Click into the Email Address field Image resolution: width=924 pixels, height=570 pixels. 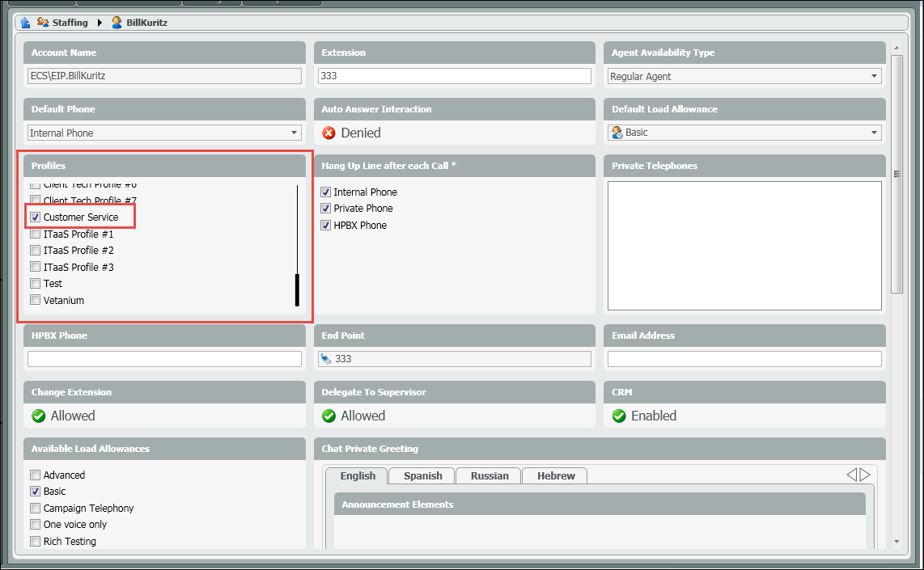pos(744,359)
